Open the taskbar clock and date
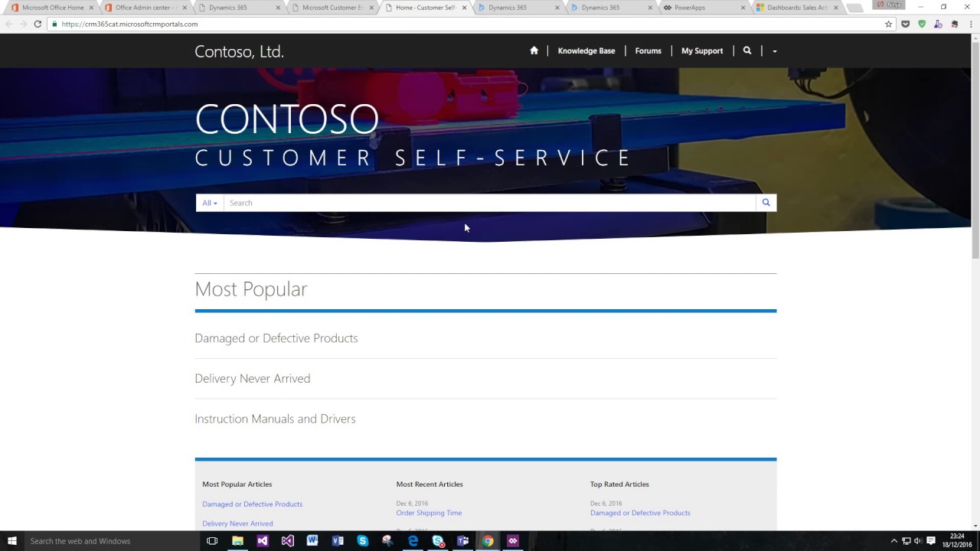980x551 pixels. click(957, 541)
